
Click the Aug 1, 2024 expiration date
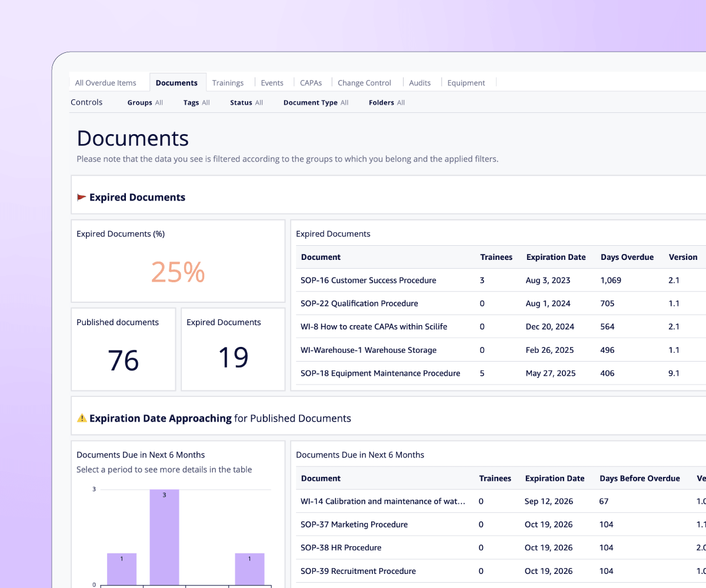(548, 303)
